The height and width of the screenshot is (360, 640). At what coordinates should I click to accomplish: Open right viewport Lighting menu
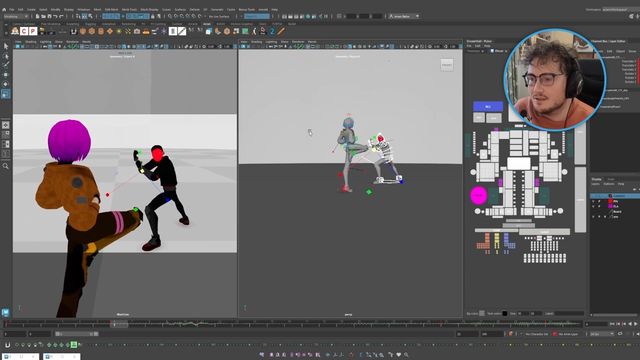[x=271, y=42]
